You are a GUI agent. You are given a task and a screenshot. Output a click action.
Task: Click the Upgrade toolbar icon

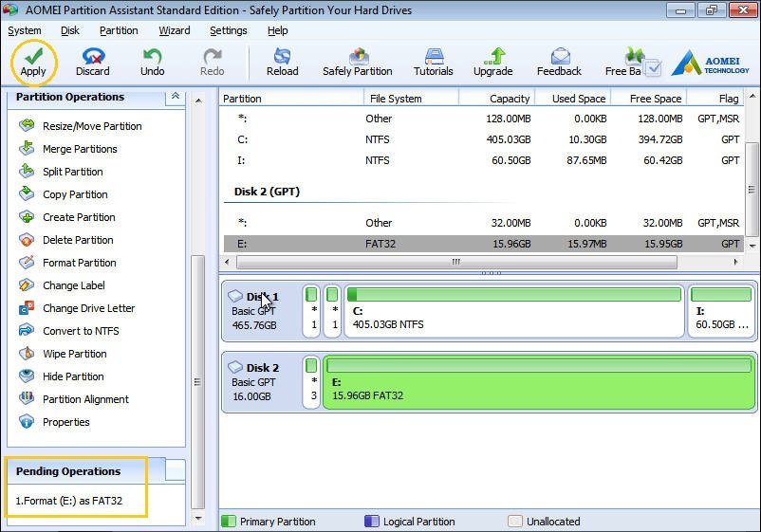tap(493, 63)
